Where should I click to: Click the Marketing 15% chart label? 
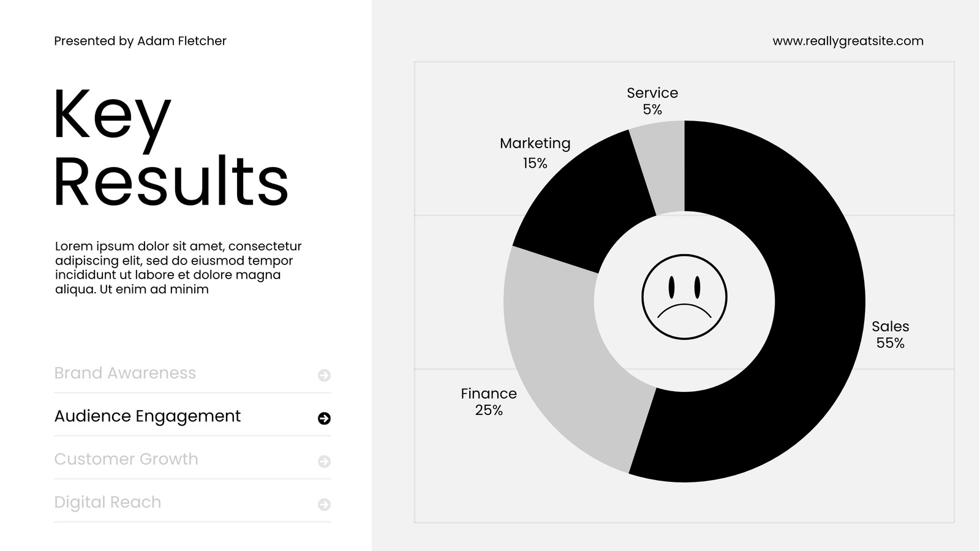[x=535, y=153]
